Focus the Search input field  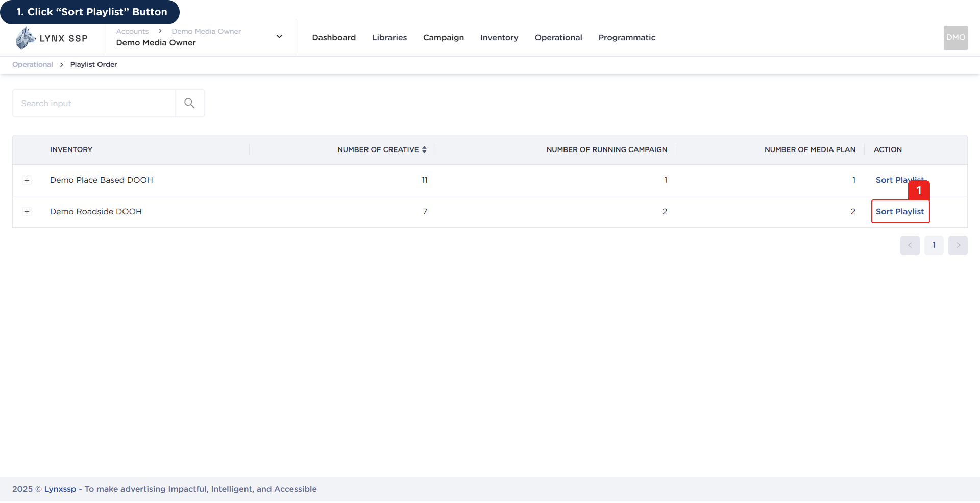click(x=94, y=103)
